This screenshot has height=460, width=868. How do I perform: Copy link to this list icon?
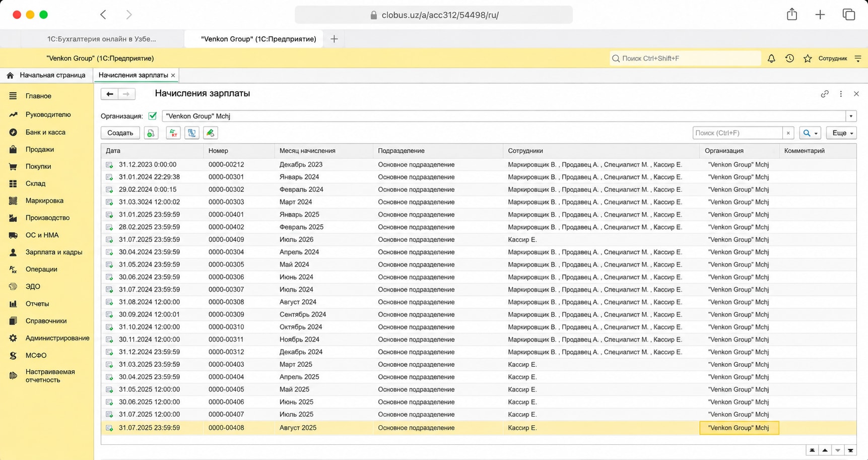point(825,94)
